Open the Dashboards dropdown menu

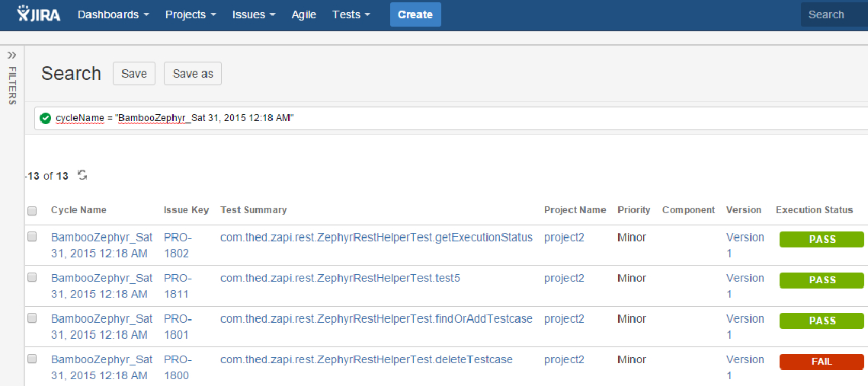[x=114, y=14]
